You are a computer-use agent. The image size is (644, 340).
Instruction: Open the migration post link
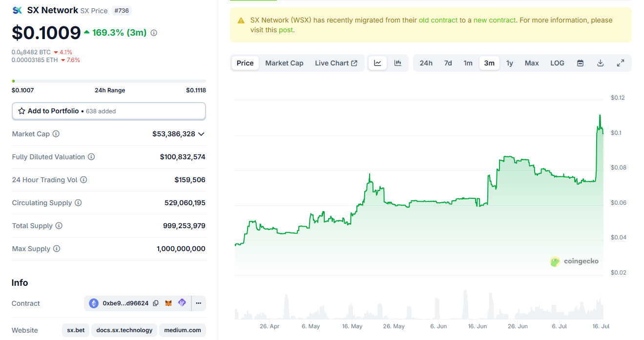pyautogui.click(x=286, y=30)
